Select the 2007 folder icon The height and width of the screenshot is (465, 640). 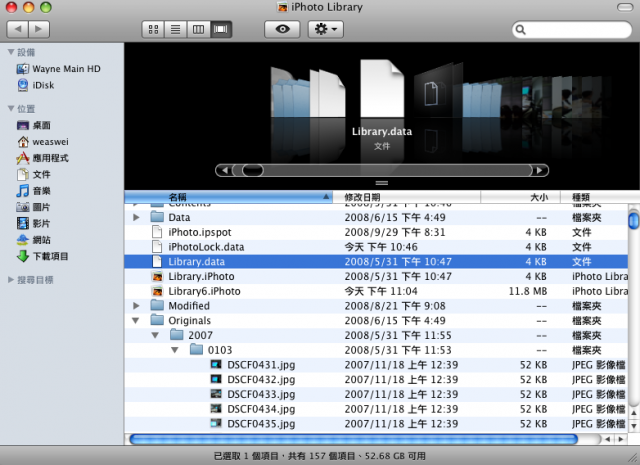[x=177, y=335]
